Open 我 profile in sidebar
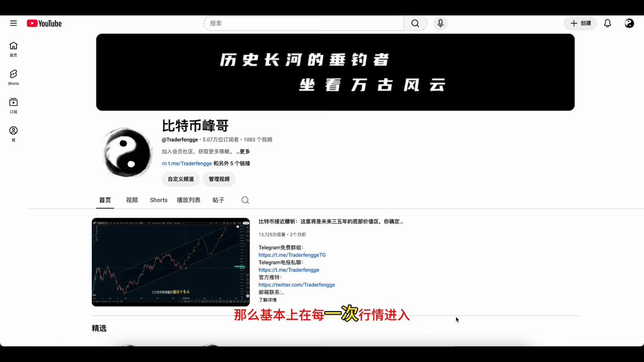This screenshot has height=362, width=644. (x=13, y=134)
